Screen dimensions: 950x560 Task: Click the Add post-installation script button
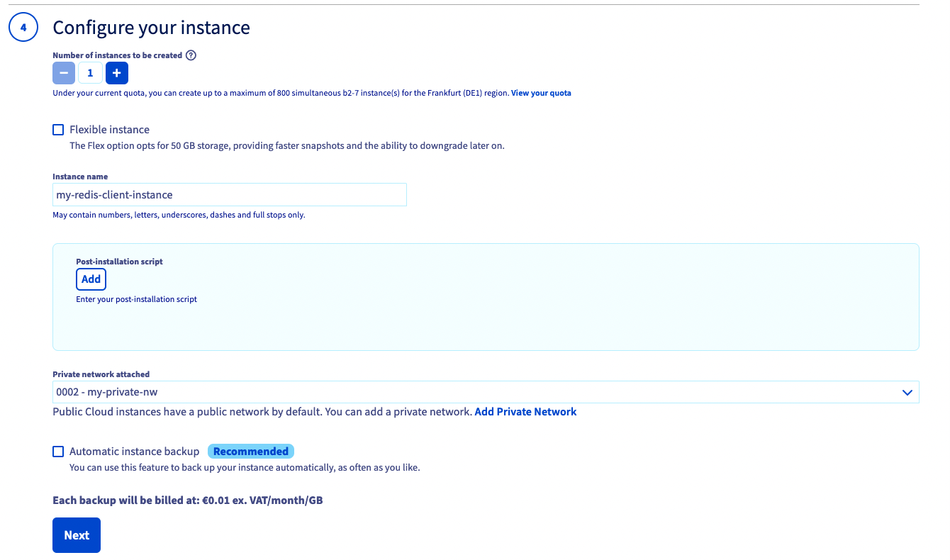91,279
